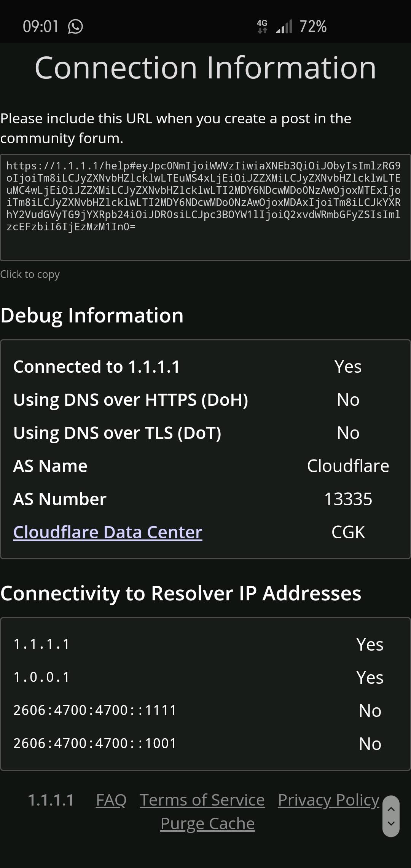Tap the AS Number value 13335

tap(348, 499)
